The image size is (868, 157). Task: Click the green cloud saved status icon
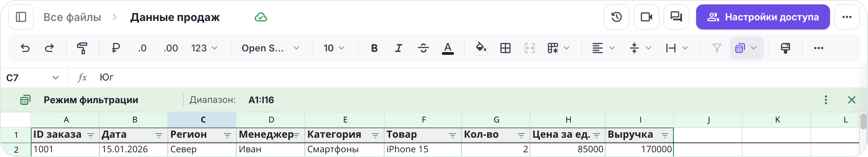[261, 17]
